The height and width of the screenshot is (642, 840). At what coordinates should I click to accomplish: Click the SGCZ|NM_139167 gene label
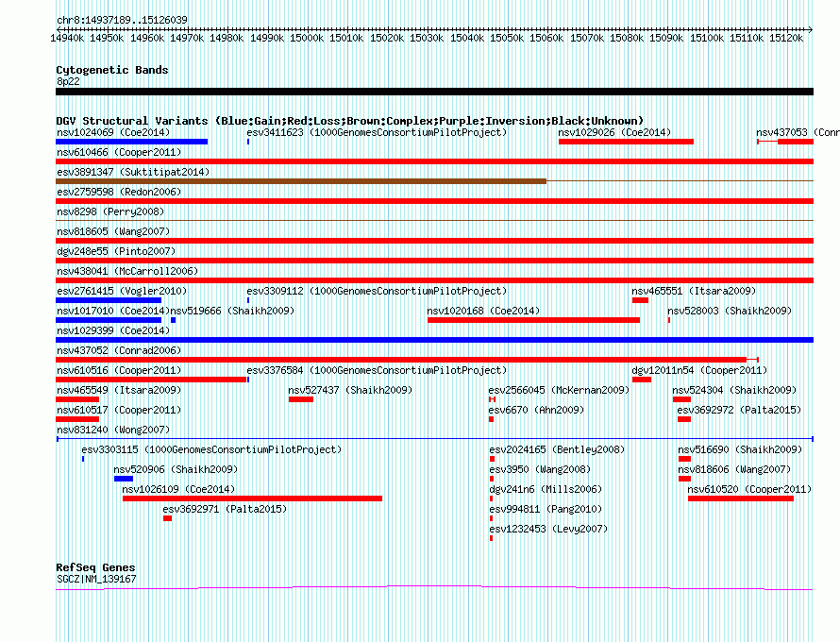[96, 580]
